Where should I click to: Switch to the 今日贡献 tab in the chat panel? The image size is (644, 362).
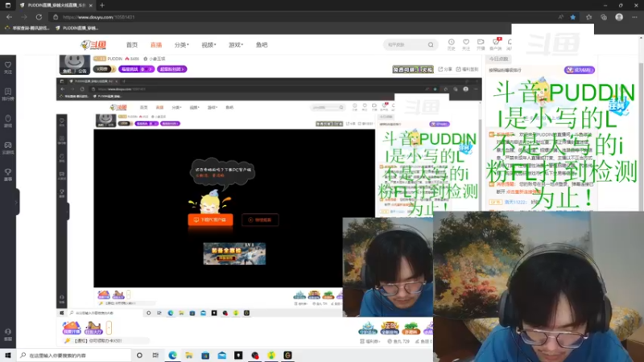[498, 59]
